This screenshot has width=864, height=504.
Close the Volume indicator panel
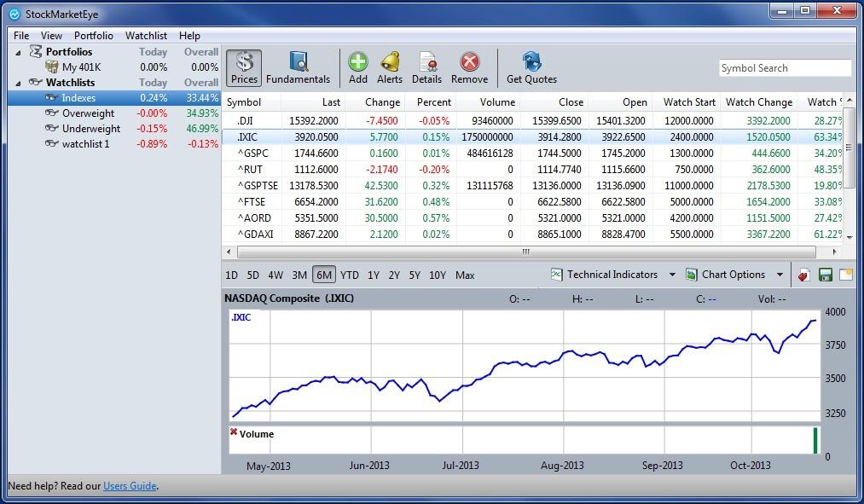click(x=235, y=433)
